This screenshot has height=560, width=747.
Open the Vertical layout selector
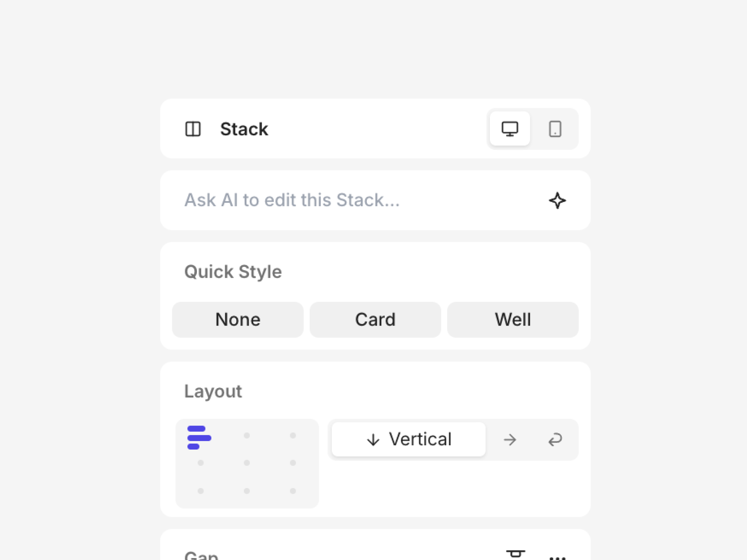click(x=408, y=439)
